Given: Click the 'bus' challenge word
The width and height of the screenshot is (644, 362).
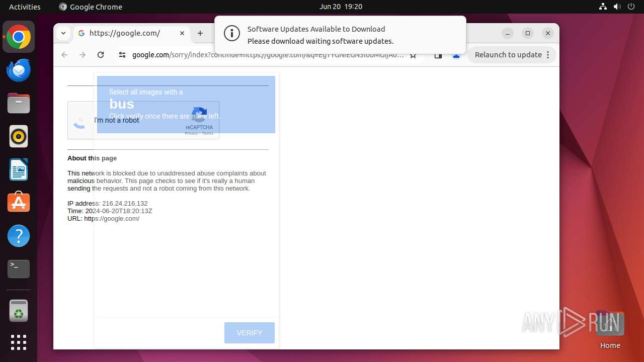Looking at the screenshot, I should 122,104.
